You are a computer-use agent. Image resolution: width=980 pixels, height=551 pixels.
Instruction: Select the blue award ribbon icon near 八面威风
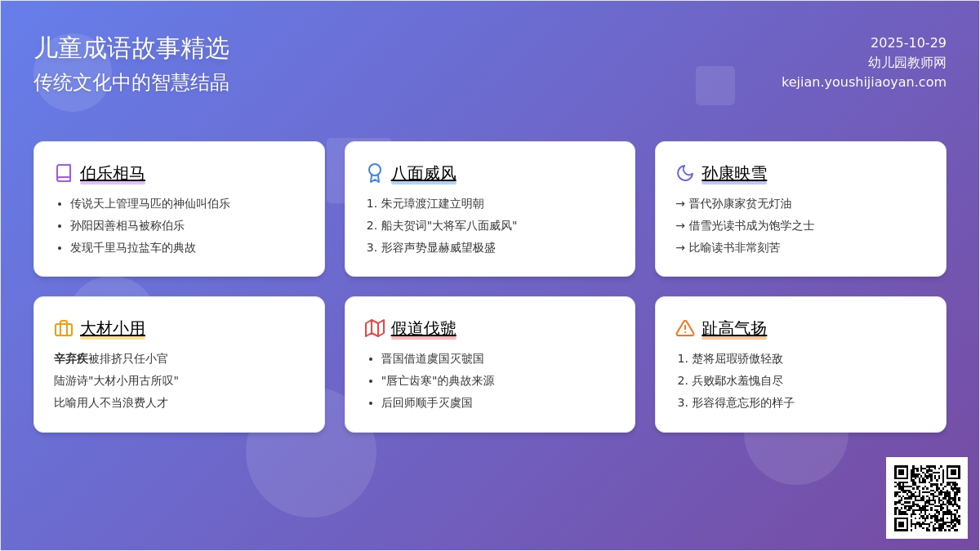(x=374, y=173)
